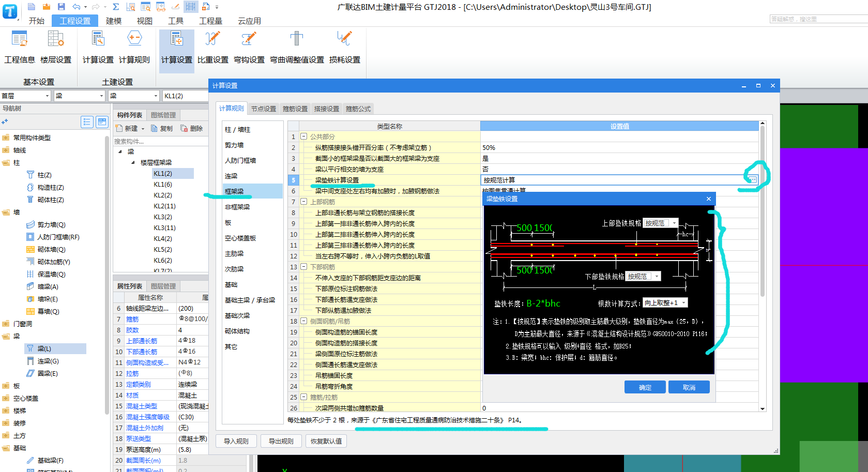Collapse the 侧面钢筋/吊筋 group
Image resolution: width=868 pixels, height=472 pixels.
click(x=303, y=321)
